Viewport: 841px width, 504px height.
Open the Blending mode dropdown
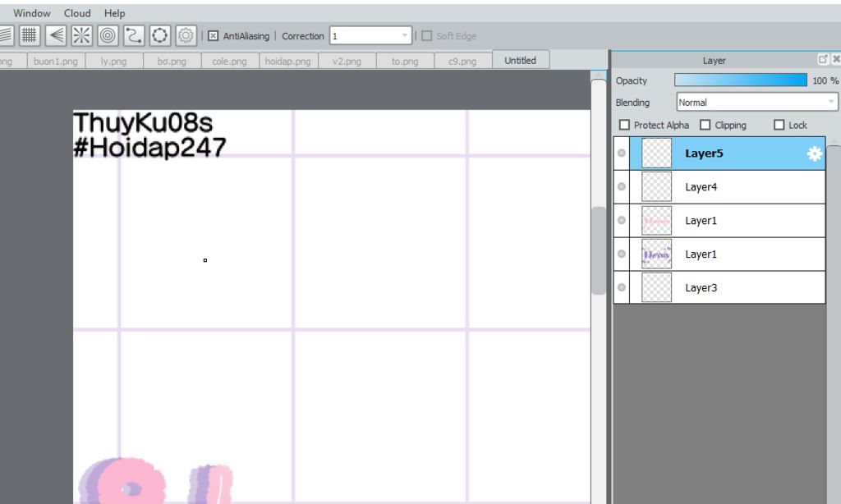pos(756,102)
